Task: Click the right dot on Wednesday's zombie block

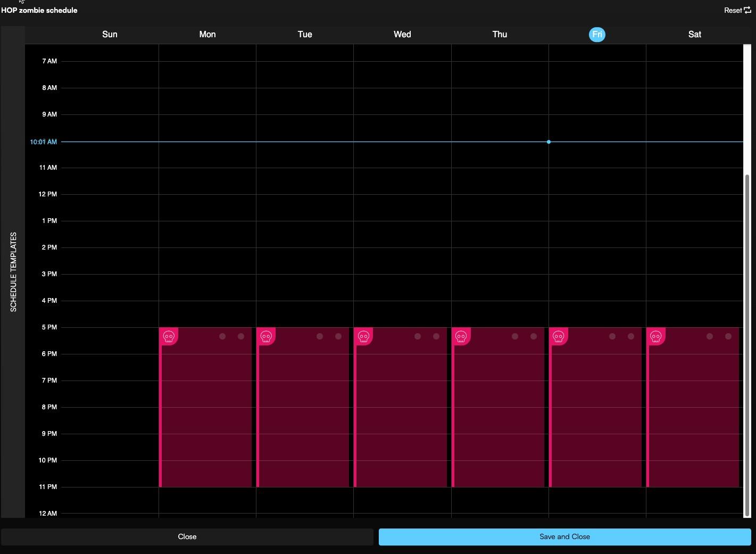Action: tap(436, 336)
